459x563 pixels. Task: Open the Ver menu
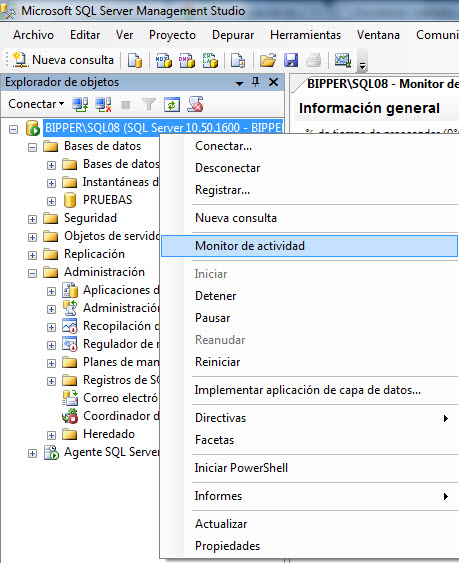pos(125,35)
